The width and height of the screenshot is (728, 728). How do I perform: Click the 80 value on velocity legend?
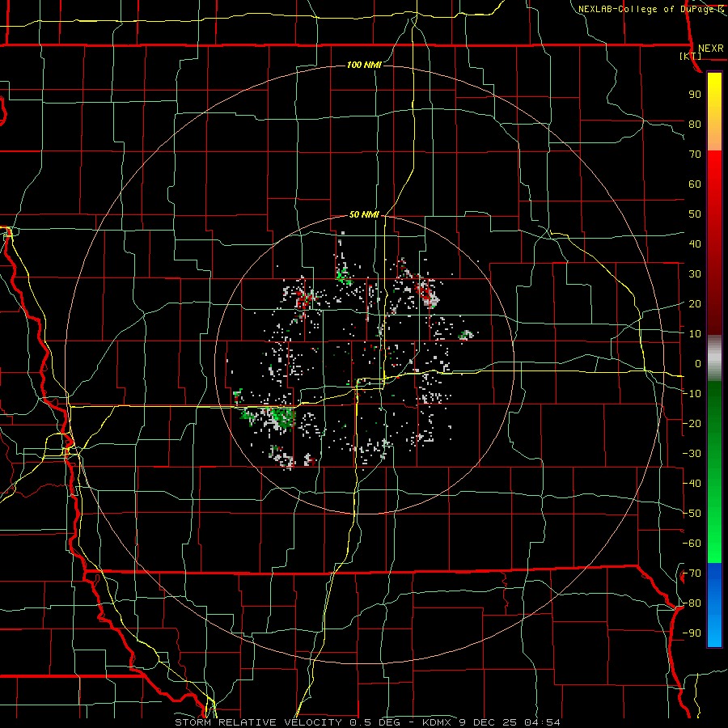point(695,124)
